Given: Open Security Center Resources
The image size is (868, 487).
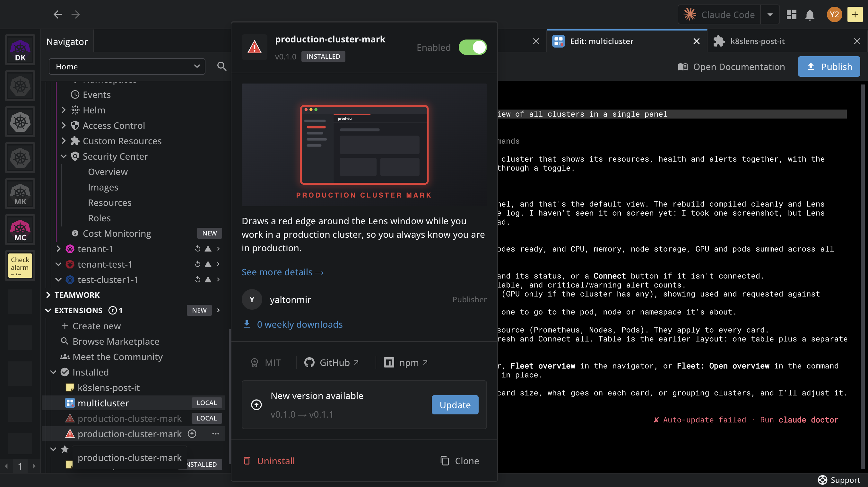Looking at the screenshot, I should [109, 203].
